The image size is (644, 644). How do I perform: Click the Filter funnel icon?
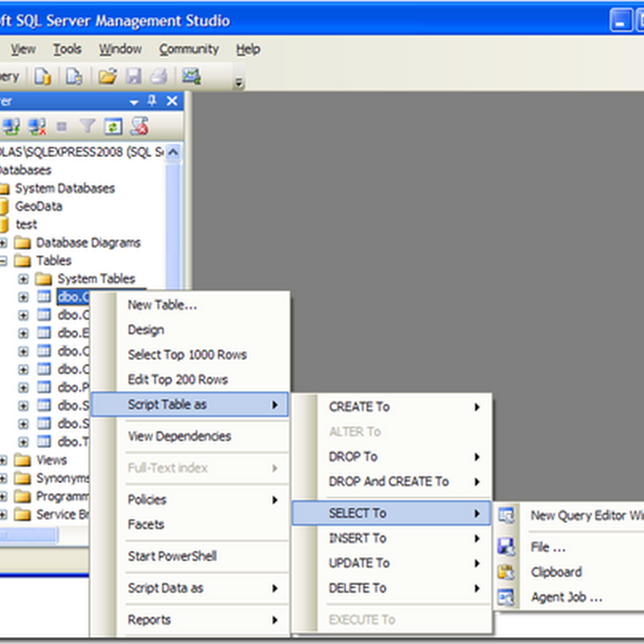(87, 126)
